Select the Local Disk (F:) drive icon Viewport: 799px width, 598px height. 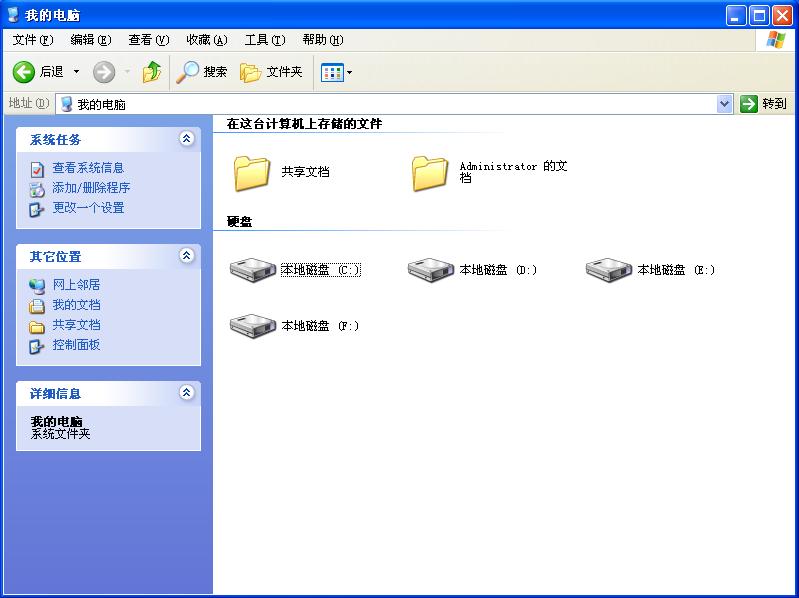(x=252, y=325)
